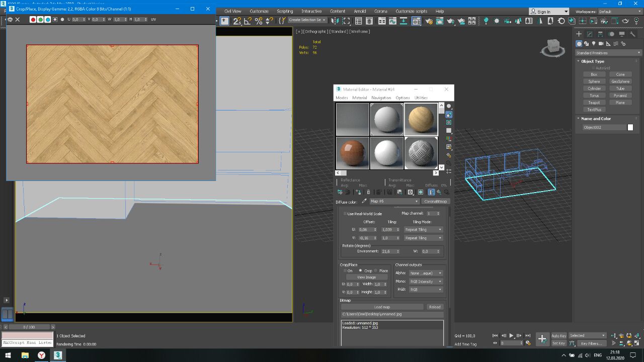Click the Reload button
644x362 pixels.
tap(435, 307)
